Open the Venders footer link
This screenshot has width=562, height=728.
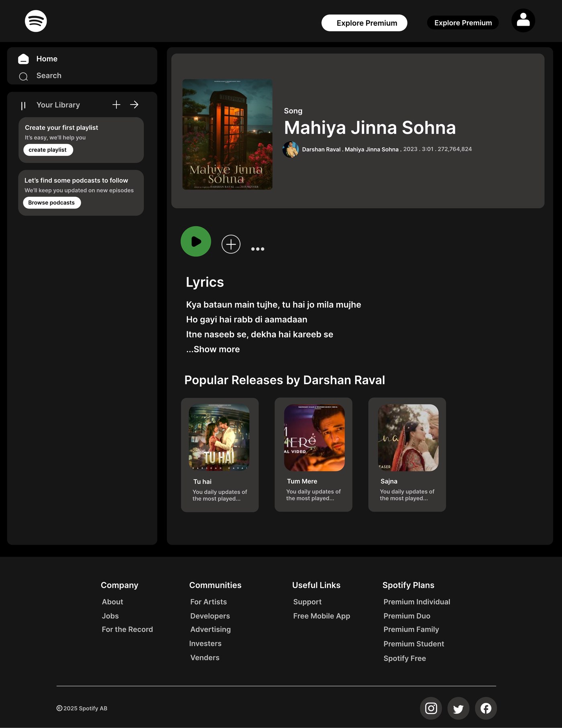[205, 658]
